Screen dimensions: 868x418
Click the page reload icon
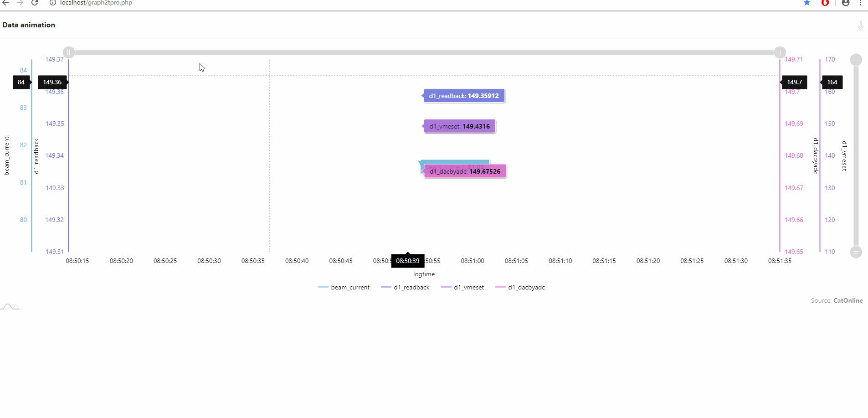coord(35,3)
